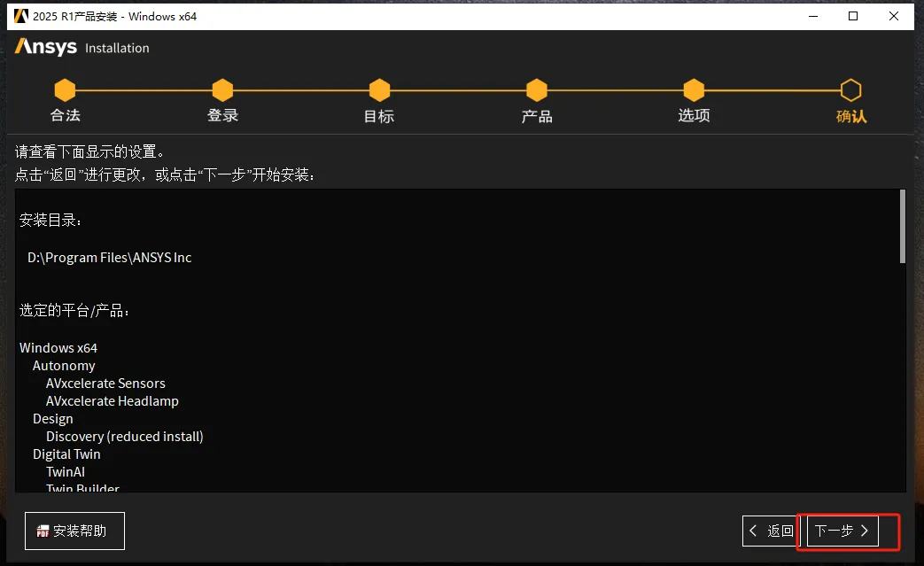Close the Ansys installer window

point(893,16)
